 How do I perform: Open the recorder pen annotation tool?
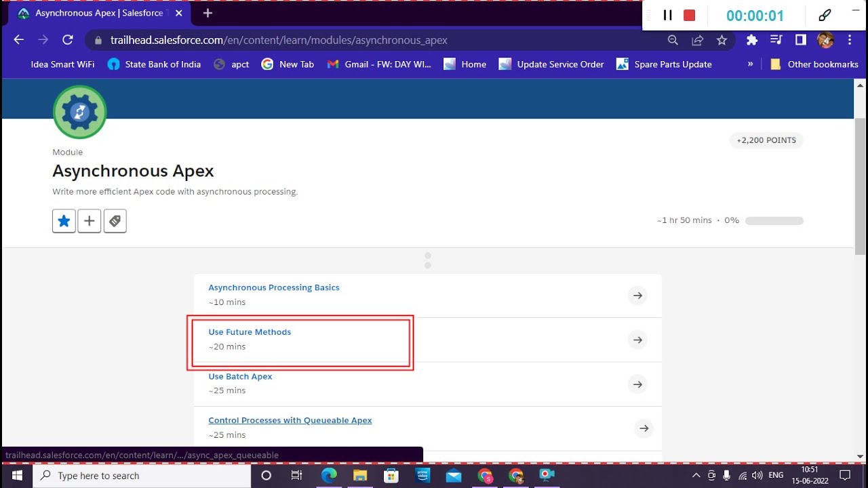(x=825, y=15)
